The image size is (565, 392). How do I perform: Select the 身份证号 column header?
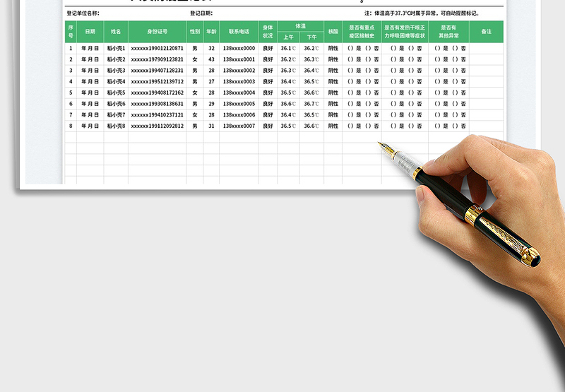click(157, 32)
